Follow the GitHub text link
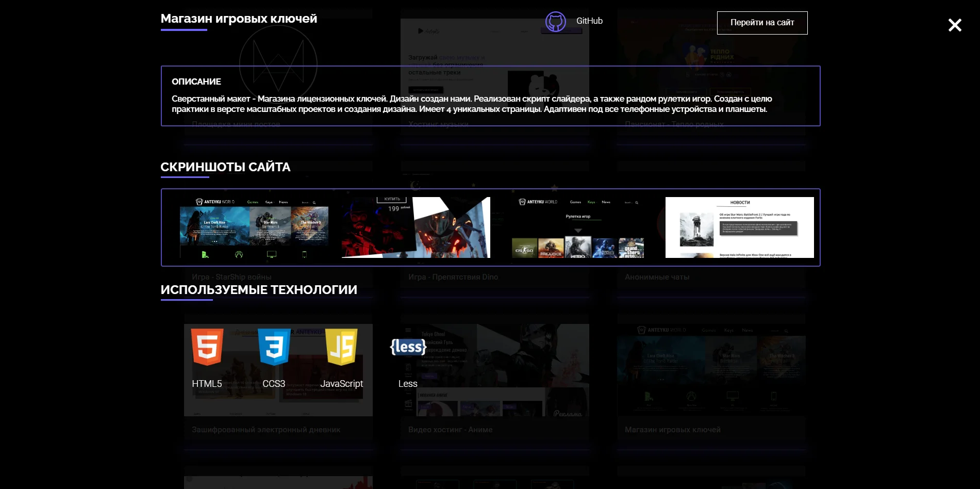The height and width of the screenshot is (489, 980). [x=589, y=21]
